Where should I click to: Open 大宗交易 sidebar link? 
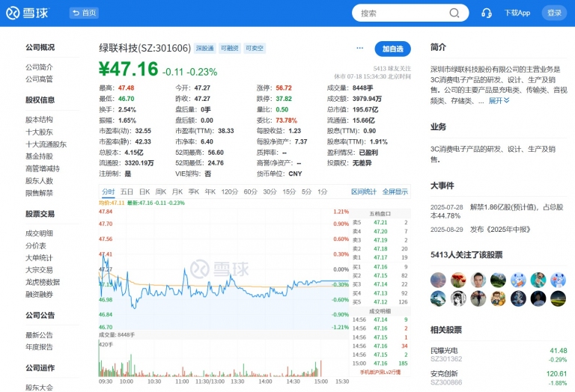[x=39, y=270]
